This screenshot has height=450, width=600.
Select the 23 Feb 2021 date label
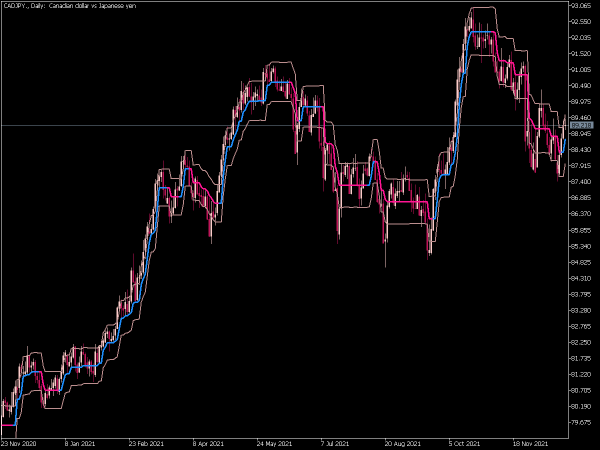coord(146,444)
